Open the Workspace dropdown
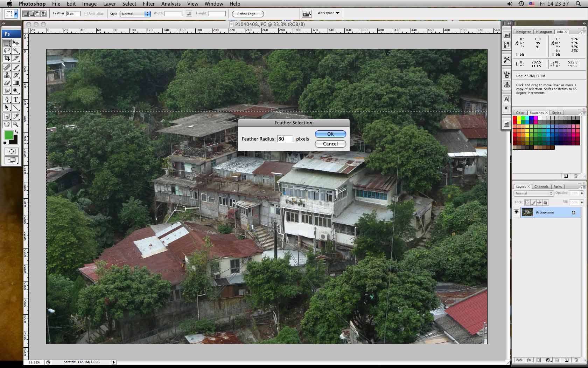 (x=328, y=13)
